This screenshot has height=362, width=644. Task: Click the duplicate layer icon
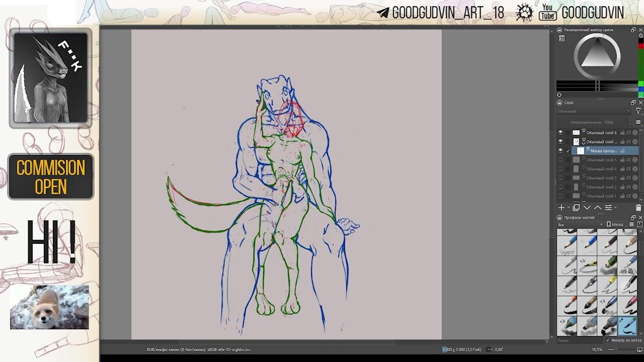[576, 208]
